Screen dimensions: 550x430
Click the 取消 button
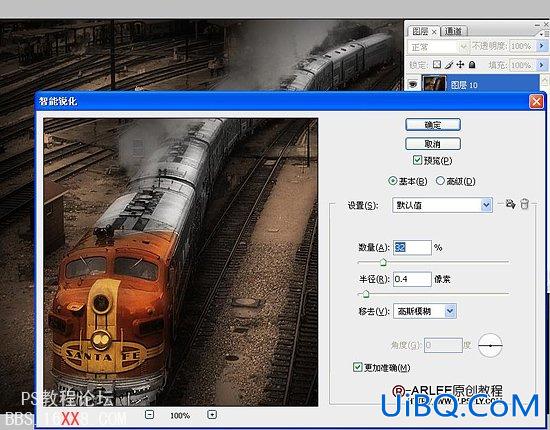pyautogui.click(x=432, y=144)
